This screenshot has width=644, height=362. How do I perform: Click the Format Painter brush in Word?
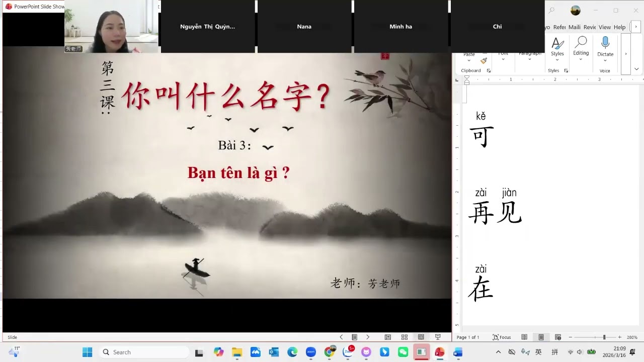[484, 60]
